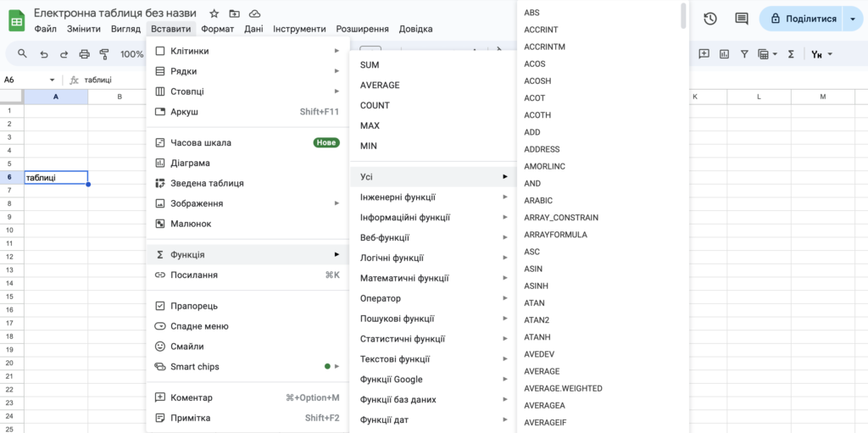868x433 pixels.
Task: Click the function list scrollbar
Action: point(684,15)
